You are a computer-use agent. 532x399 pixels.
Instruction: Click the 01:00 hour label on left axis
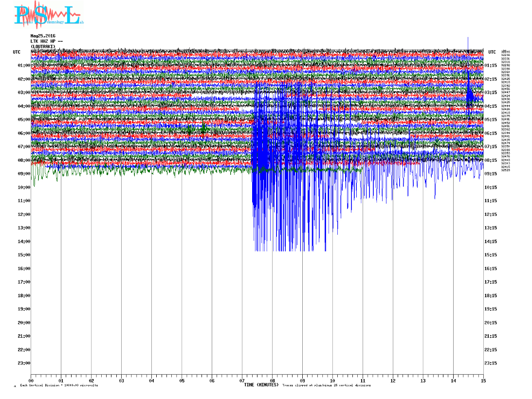coord(24,65)
